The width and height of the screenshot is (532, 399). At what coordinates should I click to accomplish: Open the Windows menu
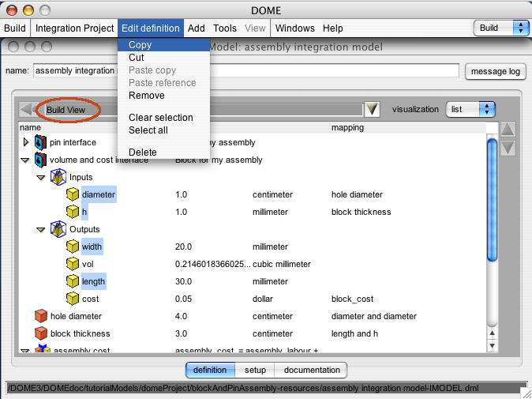tap(295, 28)
